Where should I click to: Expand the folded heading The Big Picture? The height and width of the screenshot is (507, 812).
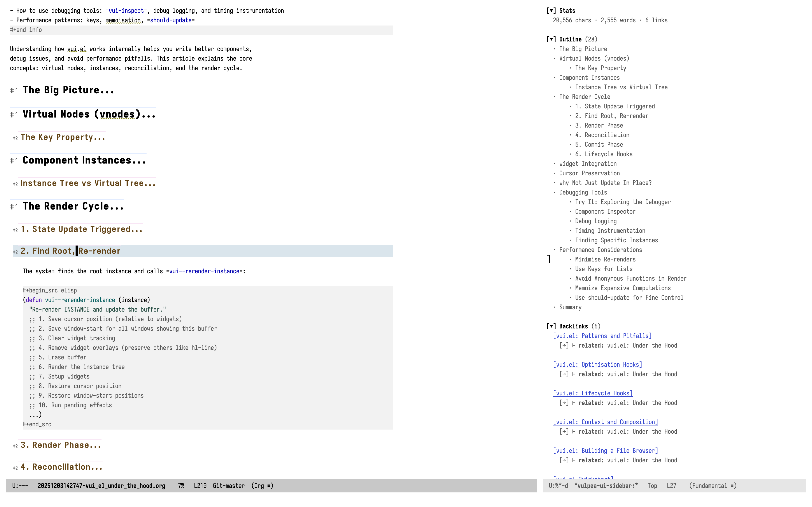coord(68,90)
